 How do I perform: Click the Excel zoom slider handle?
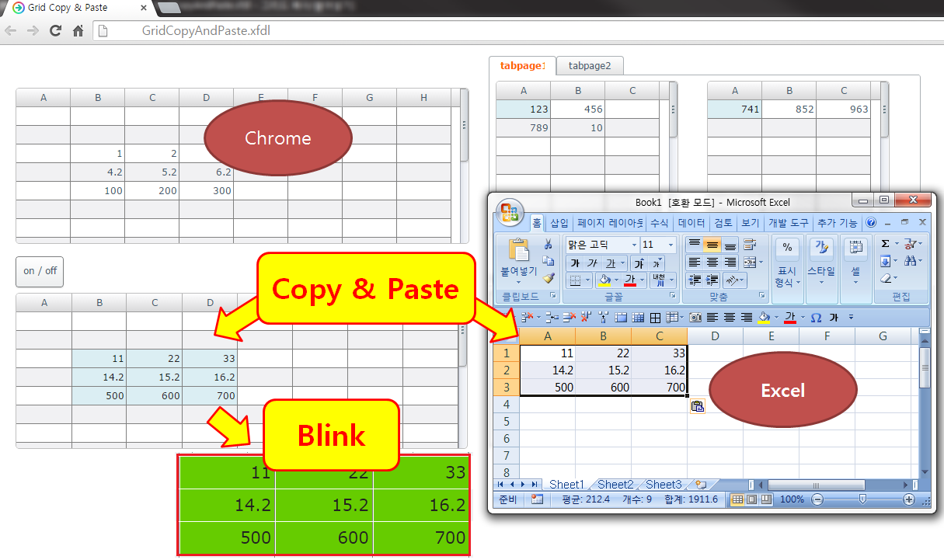pyautogui.click(x=862, y=499)
